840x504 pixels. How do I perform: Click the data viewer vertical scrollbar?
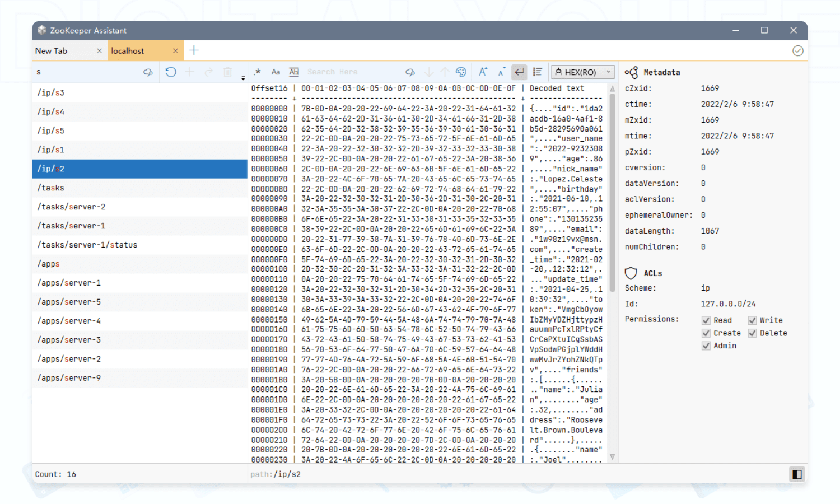[x=612, y=190]
